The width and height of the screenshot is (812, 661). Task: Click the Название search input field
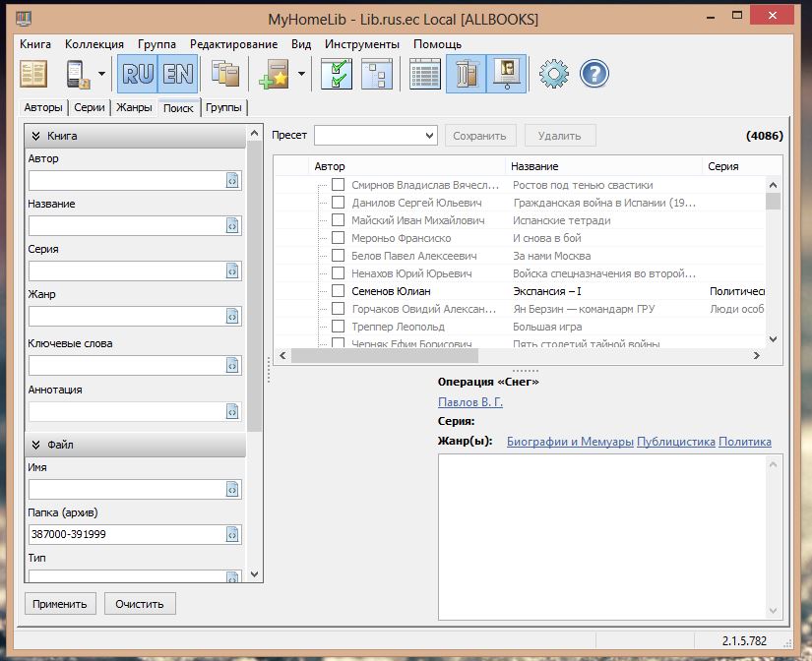126,225
